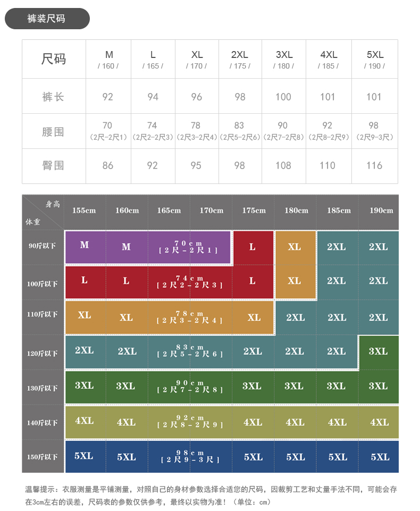Select the 腰围 row label
The height and width of the screenshot is (511, 420).
(54, 131)
